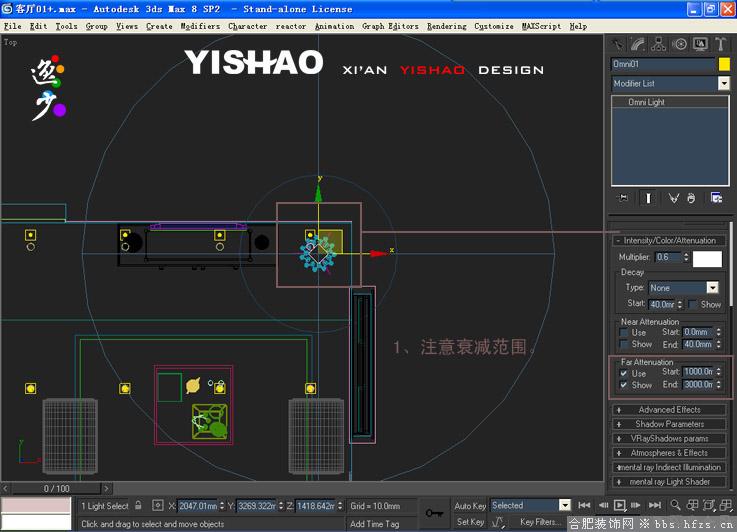The image size is (737, 532).
Task: Select the Zoom All viewport tool
Action: coord(692,505)
